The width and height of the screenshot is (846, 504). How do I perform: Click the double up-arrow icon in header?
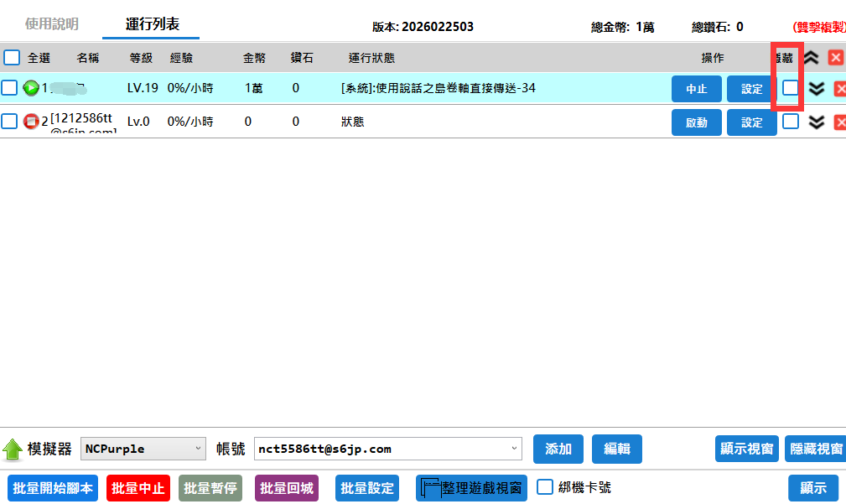pos(812,58)
